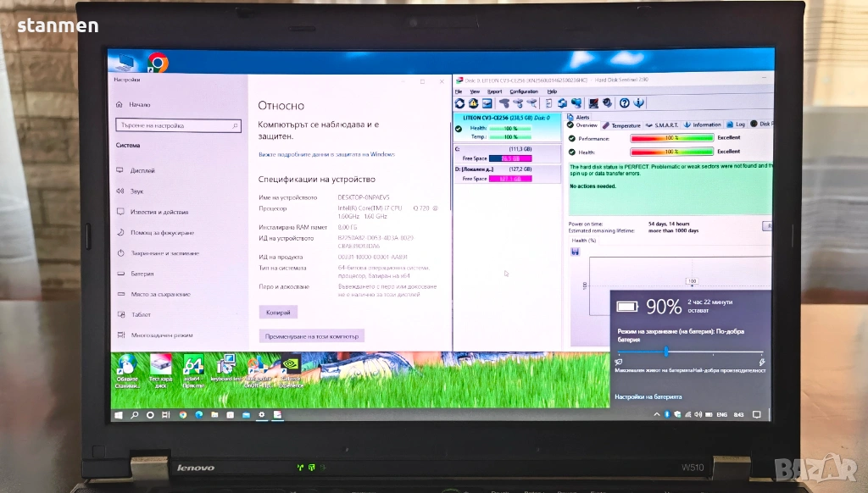Switch to the Information tab
868x493 pixels.
703,125
